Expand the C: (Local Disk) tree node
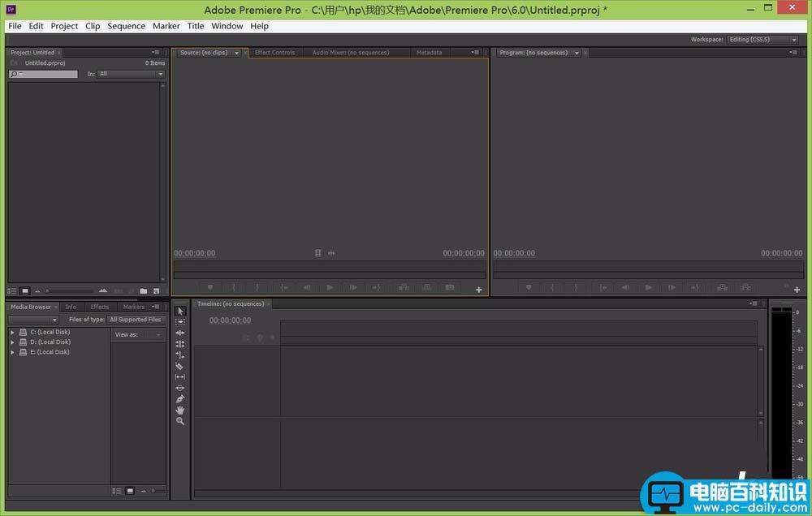Viewport: 812px width, 516px height. [12, 332]
